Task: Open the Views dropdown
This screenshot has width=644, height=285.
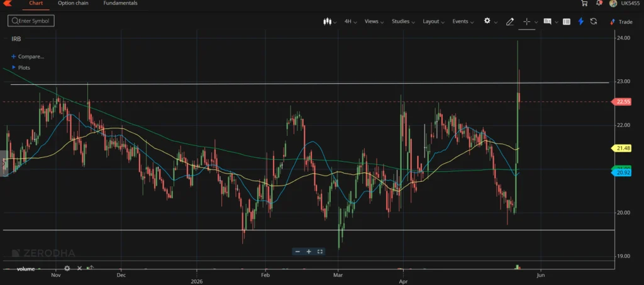Action: [374, 21]
